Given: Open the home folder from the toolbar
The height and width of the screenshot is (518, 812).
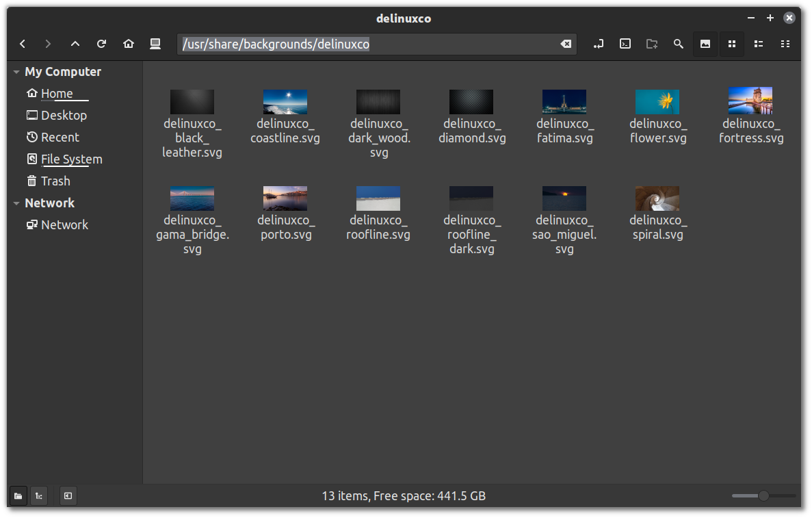Looking at the screenshot, I should (129, 44).
